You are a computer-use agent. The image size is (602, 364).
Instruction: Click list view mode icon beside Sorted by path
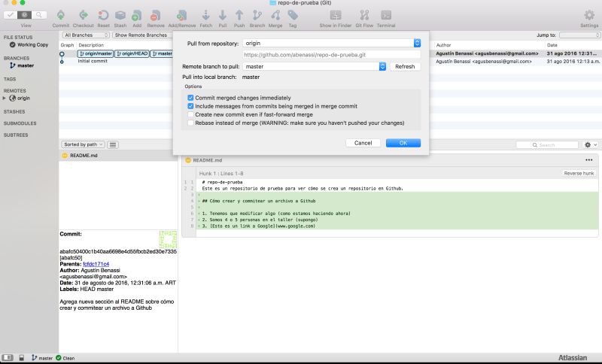tap(112, 144)
